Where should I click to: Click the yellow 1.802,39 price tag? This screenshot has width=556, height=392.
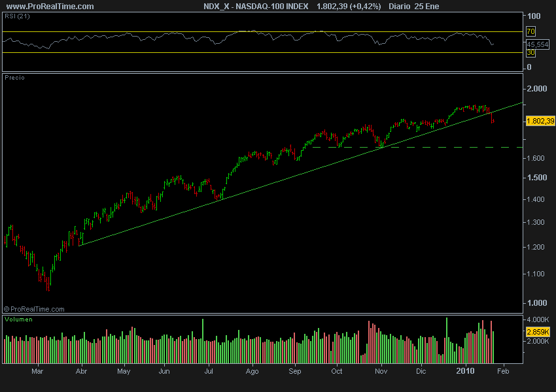(x=540, y=121)
